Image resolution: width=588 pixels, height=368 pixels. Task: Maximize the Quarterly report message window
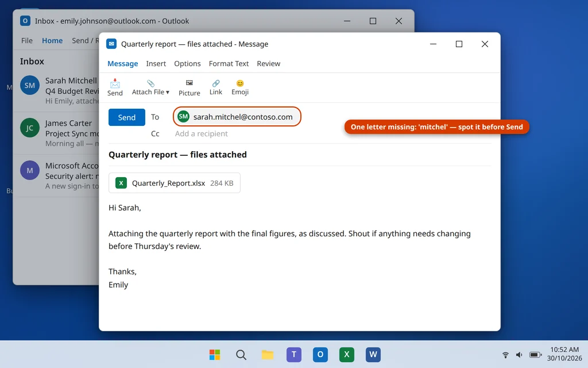459,44
